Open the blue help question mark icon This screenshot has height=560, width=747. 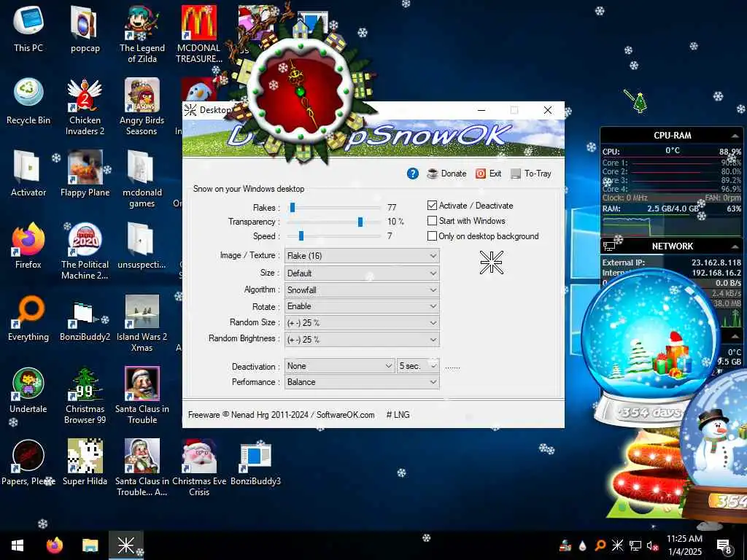pos(413,174)
